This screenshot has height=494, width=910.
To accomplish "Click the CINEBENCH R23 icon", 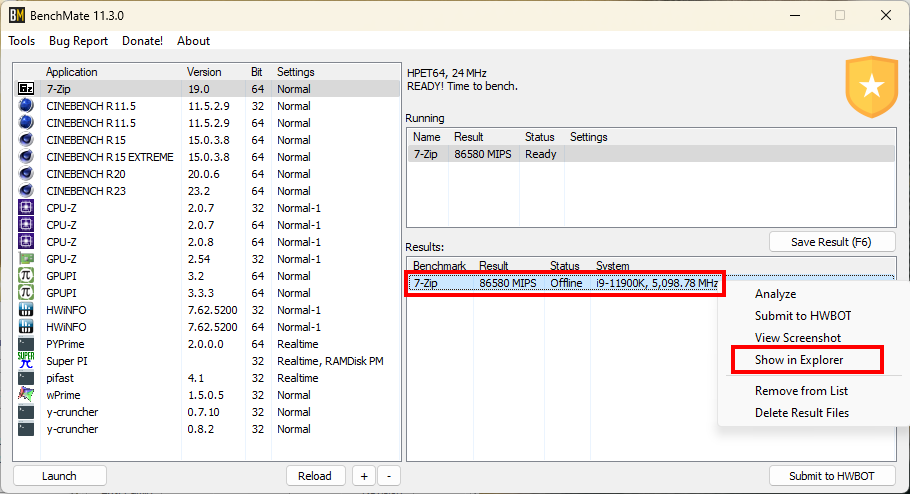I will coord(26,190).
